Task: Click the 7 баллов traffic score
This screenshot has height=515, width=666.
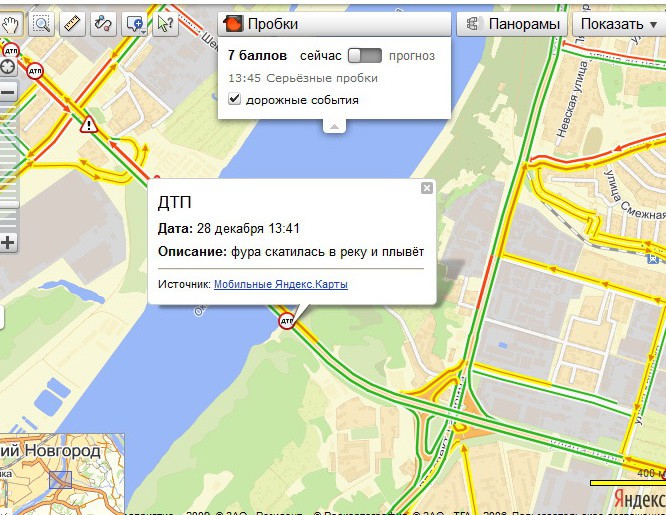Action: click(257, 55)
